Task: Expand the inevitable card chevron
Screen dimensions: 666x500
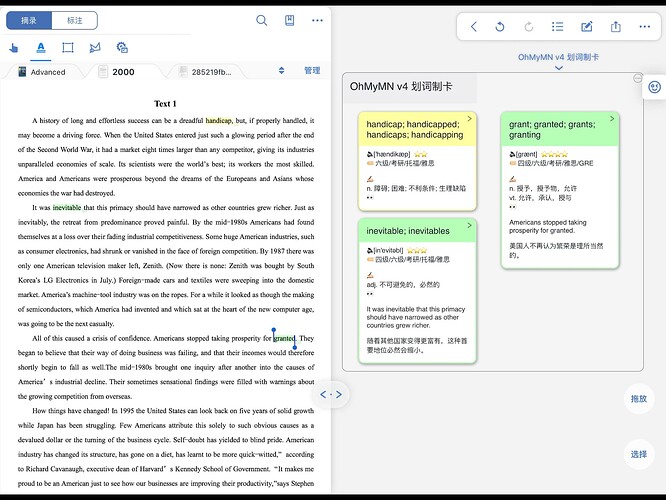Action: click(x=469, y=225)
